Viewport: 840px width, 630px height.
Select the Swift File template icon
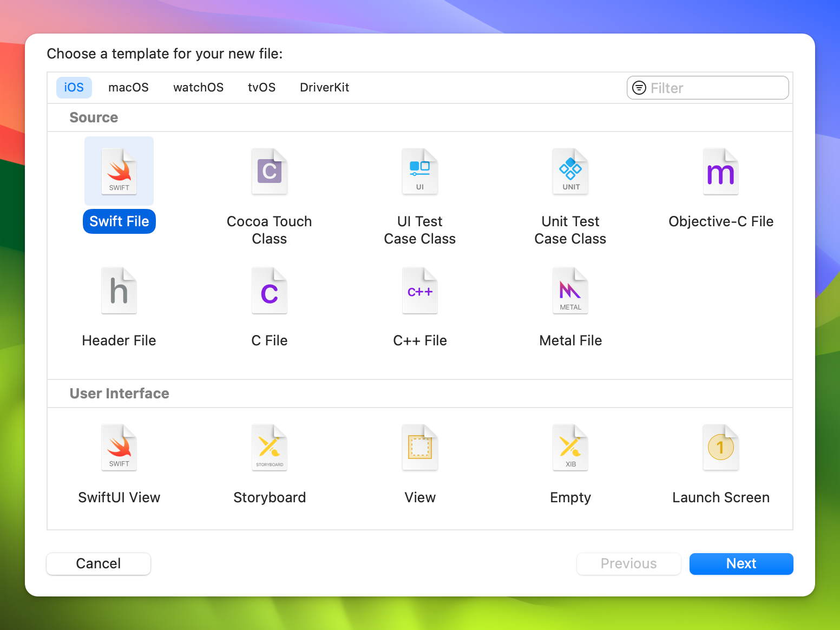(119, 171)
